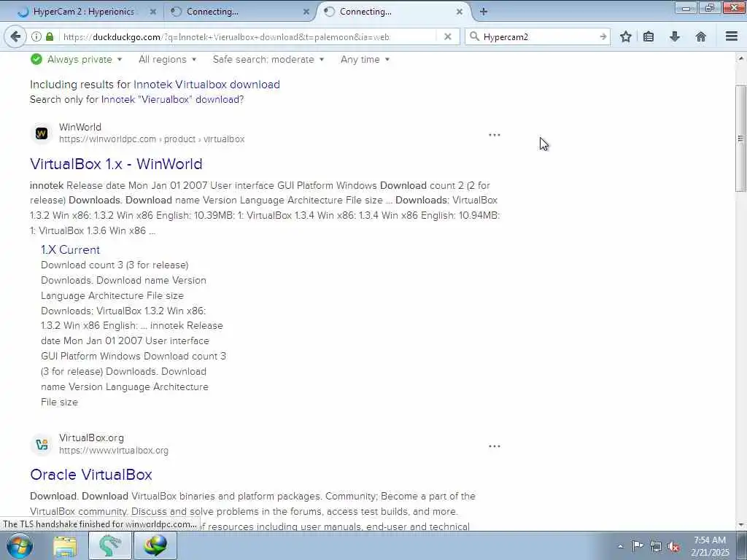
Task: Click the winworldpc.com product virtualbox URL
Action: (x=152, y=139)
